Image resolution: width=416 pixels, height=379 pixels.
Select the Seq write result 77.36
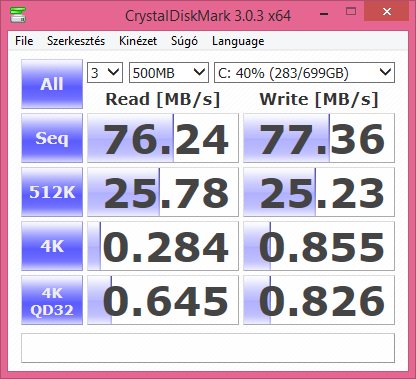[319, 138]
